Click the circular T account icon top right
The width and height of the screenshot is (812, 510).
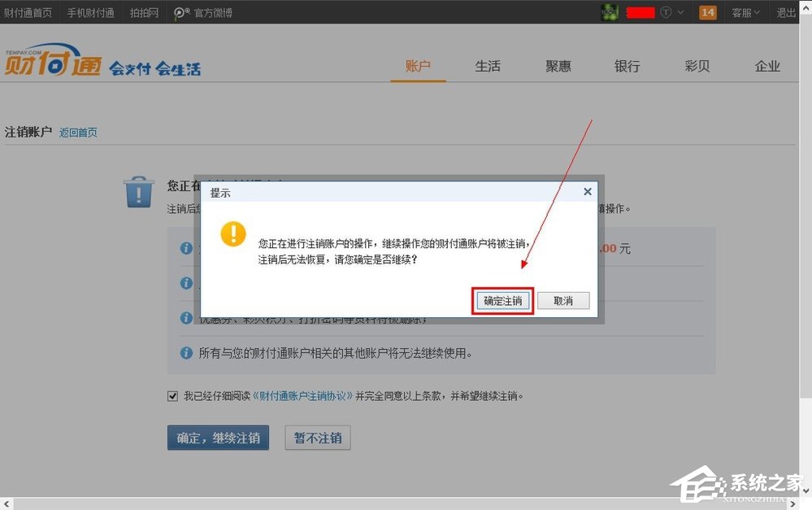pos(667,12)
